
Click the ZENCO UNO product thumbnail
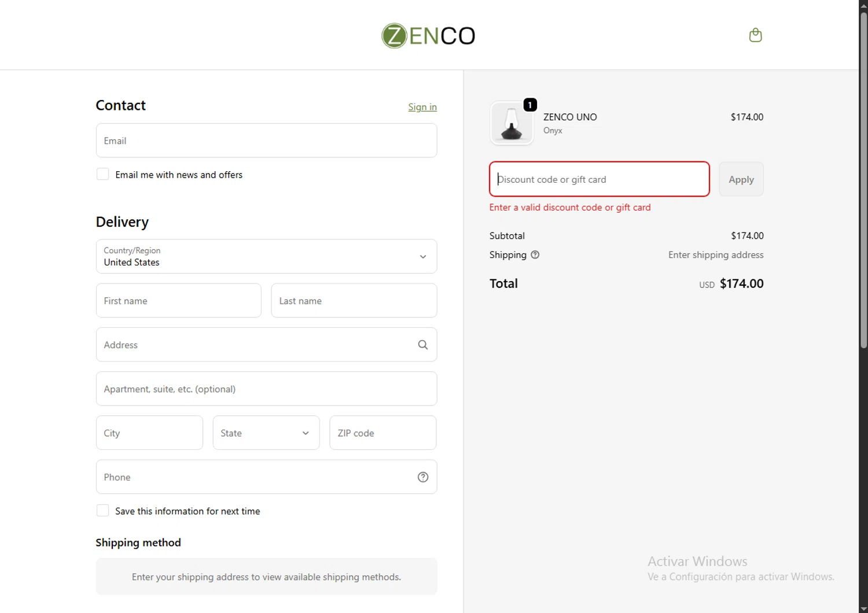[x=512, y=123]
